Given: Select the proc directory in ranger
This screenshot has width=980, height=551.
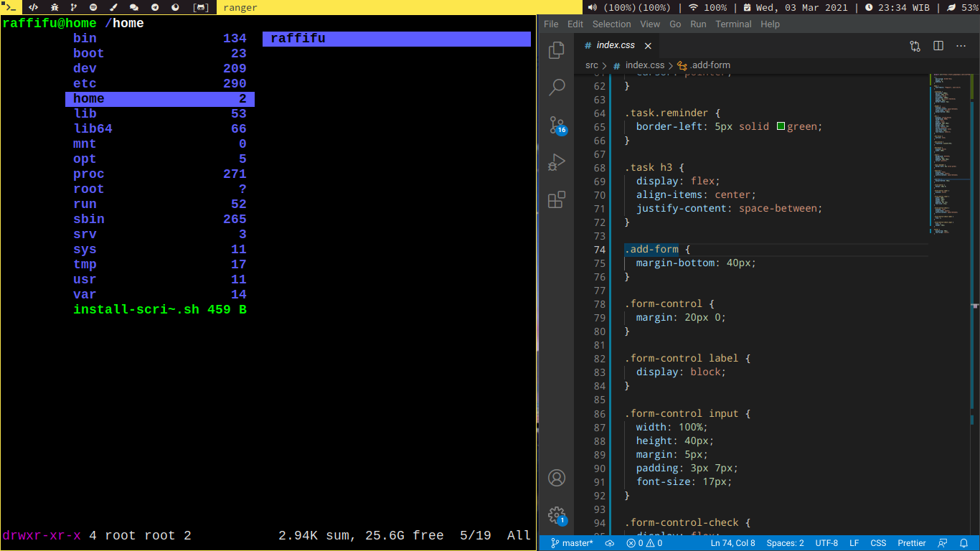Looking at the screenshot, I should pos(160,174).
